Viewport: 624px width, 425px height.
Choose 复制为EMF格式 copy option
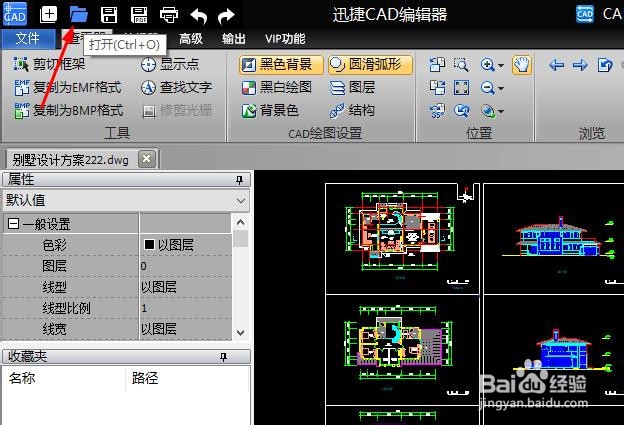(68, 87)
